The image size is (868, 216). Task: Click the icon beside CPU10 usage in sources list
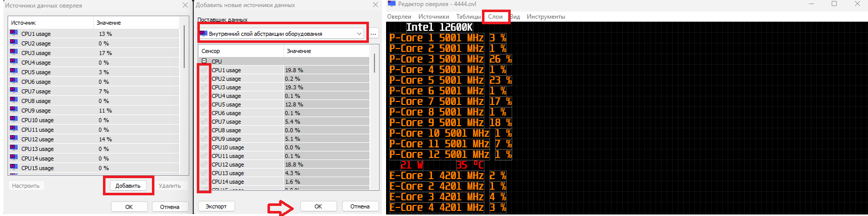point(14,119)
